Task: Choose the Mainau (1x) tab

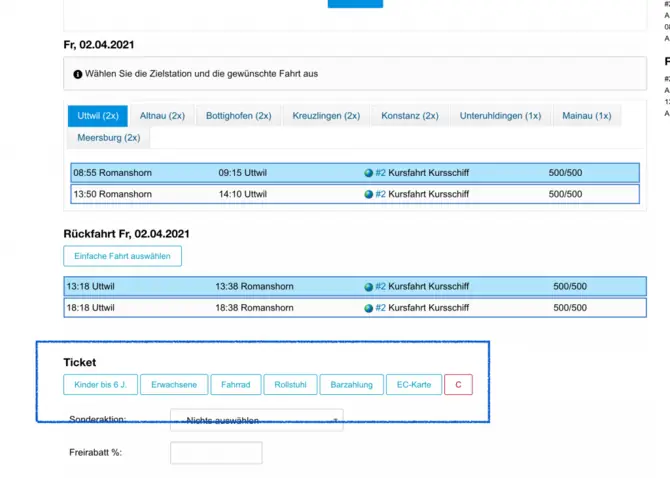Action: click(586, 116)
